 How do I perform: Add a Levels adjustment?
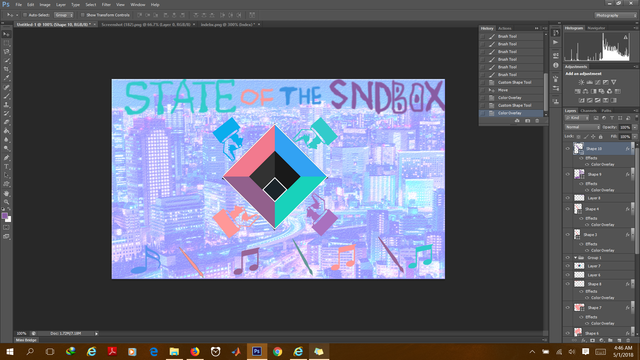(589, 82)
